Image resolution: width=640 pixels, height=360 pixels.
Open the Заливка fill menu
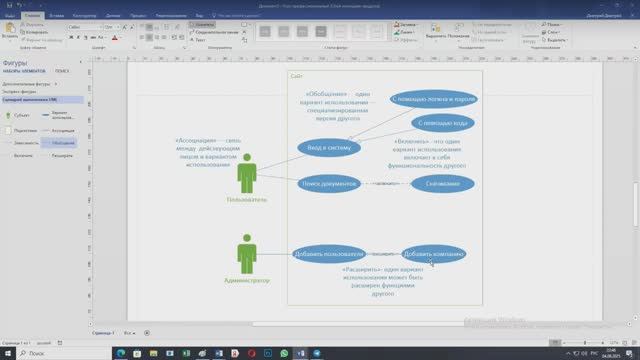pos(405,25)
